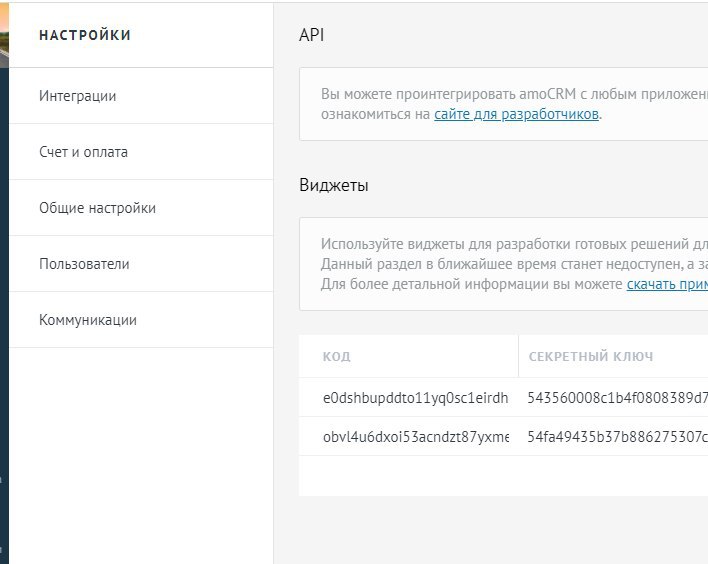This screenshot has height=564, width=708.
Task: Click secret key starting with 543560008c1b4f
Action: 617,398
